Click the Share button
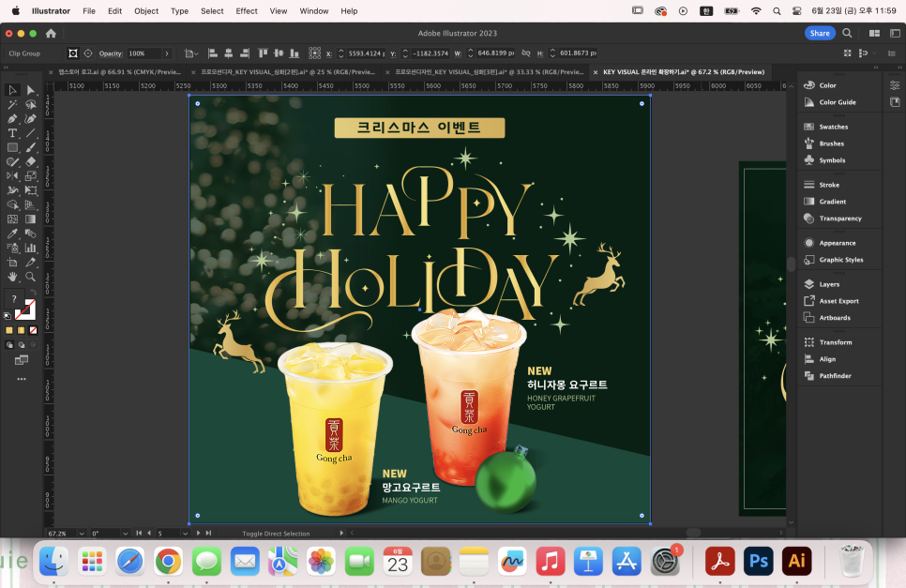 820,33
